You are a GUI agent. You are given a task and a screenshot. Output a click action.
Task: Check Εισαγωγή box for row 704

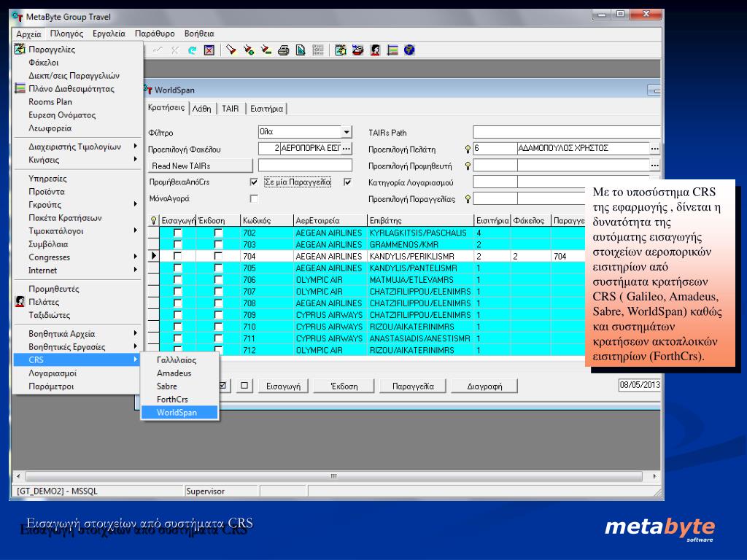coord(178,256)
